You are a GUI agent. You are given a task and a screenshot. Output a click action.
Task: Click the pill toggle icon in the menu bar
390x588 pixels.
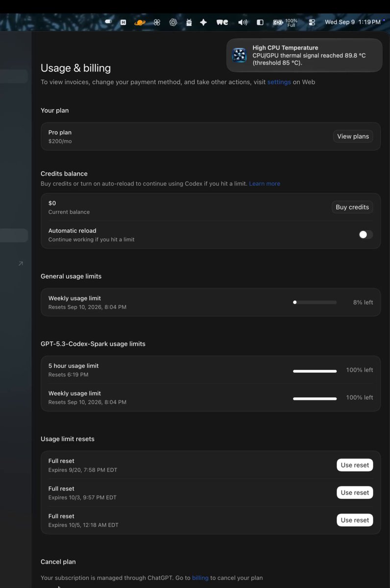pyautogui.click(x=108, y=22)
